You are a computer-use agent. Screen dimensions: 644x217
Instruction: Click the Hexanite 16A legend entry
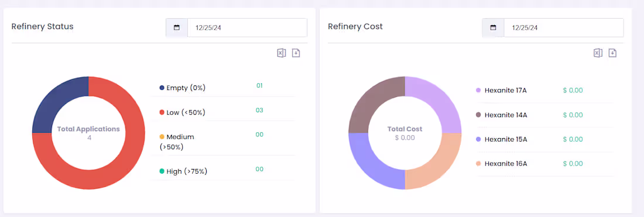click(501, 164)
